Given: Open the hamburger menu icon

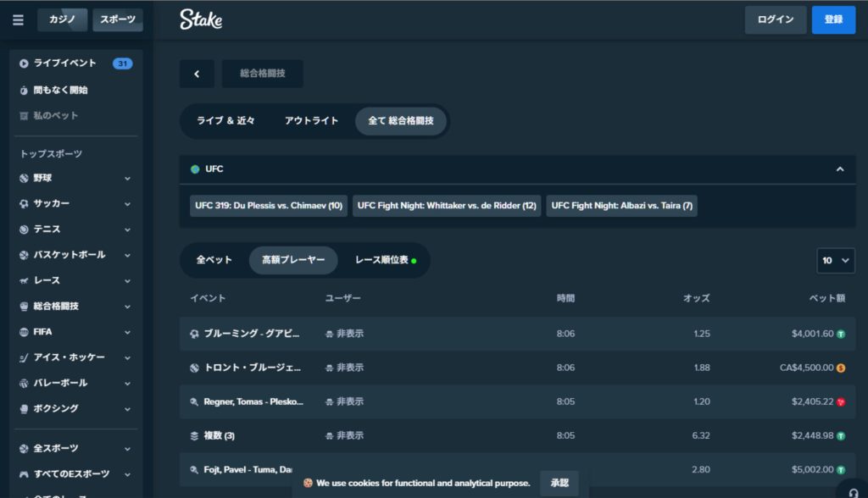Looking at the screenshot, I should click(x=19, y=20).
